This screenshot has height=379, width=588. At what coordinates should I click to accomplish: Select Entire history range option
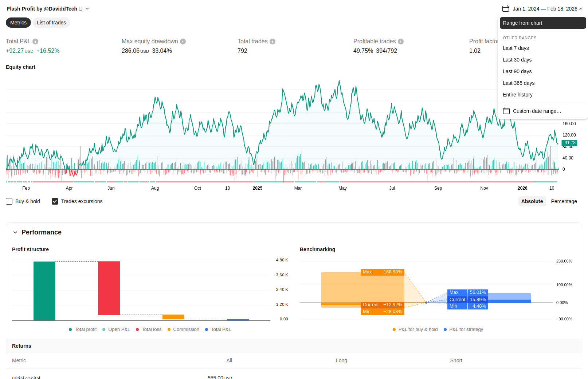tap(517, 95)
